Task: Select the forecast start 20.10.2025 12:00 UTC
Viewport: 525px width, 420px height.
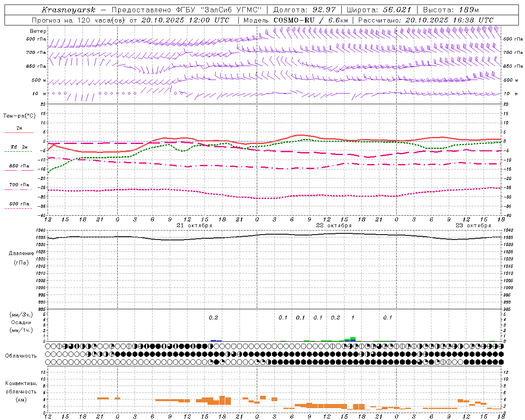Action: click(x=185, y=20)
